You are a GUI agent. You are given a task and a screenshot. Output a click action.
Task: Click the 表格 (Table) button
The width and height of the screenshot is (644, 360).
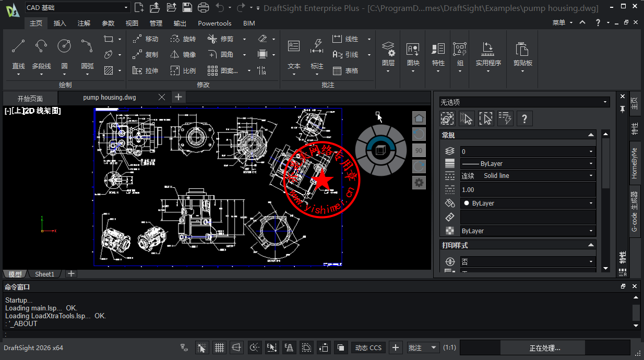(345, 70)
